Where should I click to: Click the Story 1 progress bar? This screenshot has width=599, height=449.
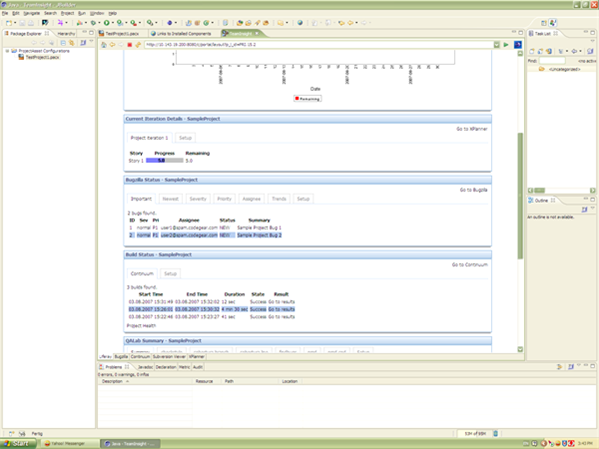click(x=165, y=160)
